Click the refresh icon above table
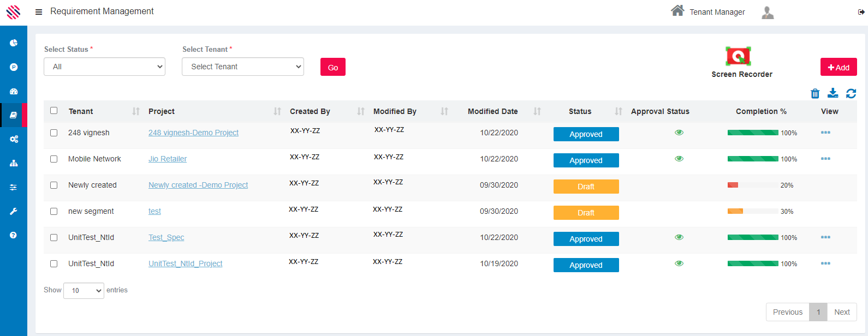 click(x=851, y=94)
